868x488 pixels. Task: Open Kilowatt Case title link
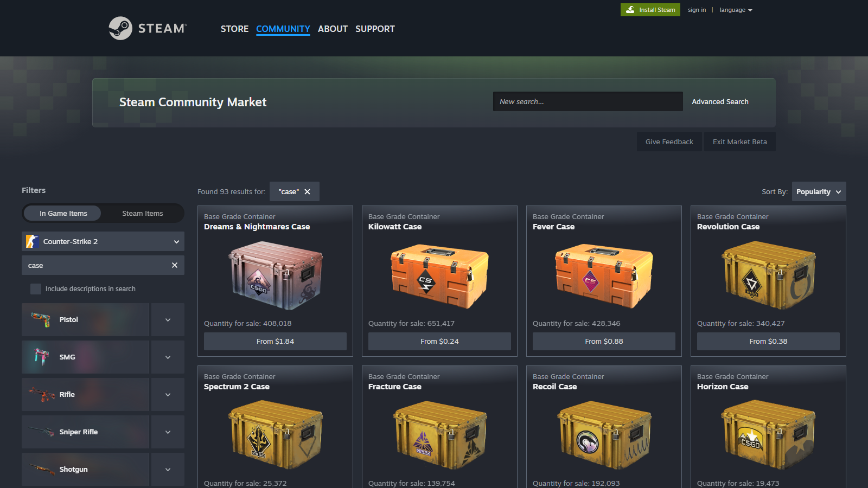click(395, 227)
